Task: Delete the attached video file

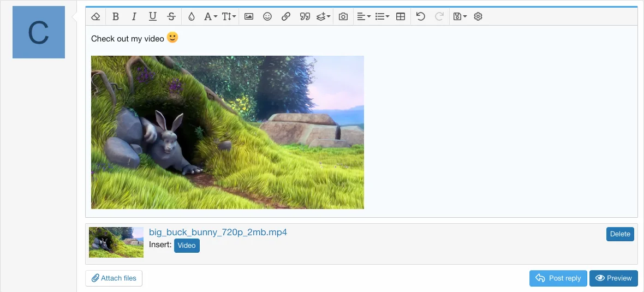Action: (x=620, y=234)
